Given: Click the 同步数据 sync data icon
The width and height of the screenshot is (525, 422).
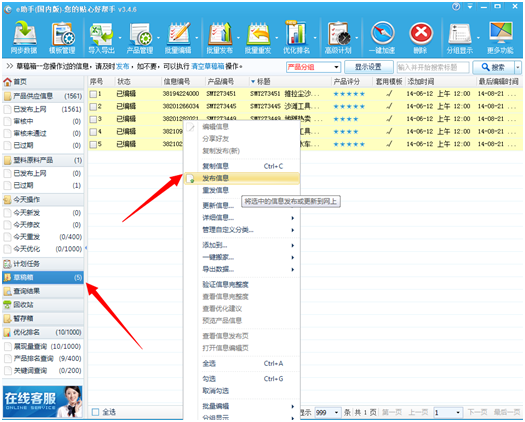Looking at the screenshot, I should point(24,37).
